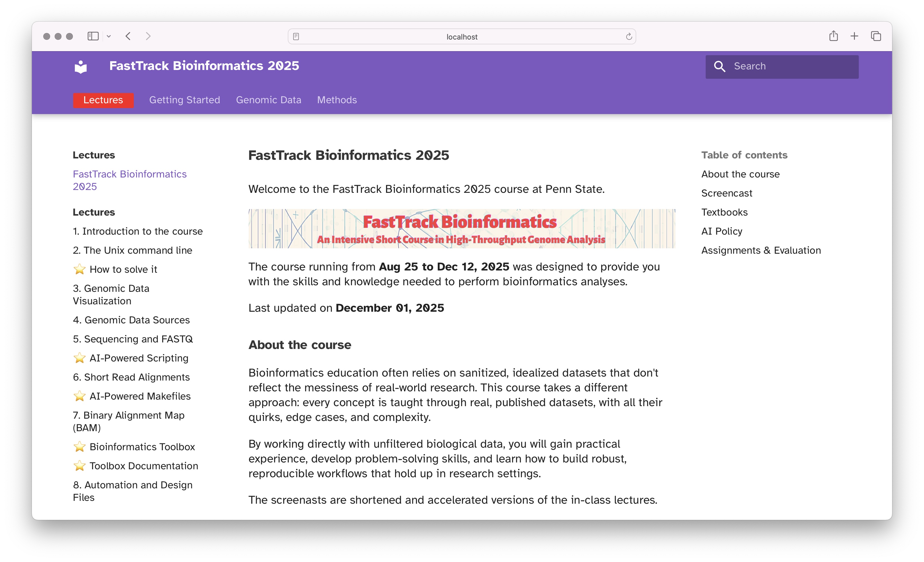Click the Search input field

791,66
